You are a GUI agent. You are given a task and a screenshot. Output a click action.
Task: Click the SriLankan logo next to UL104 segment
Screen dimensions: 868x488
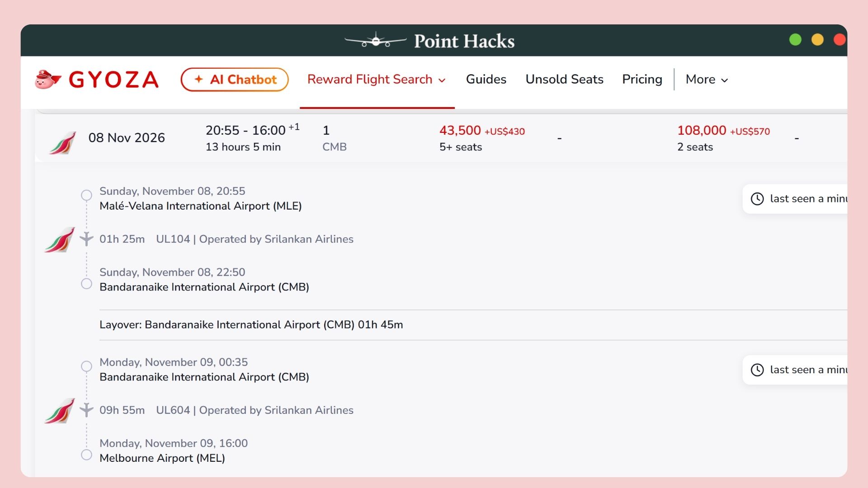point(60,239)
